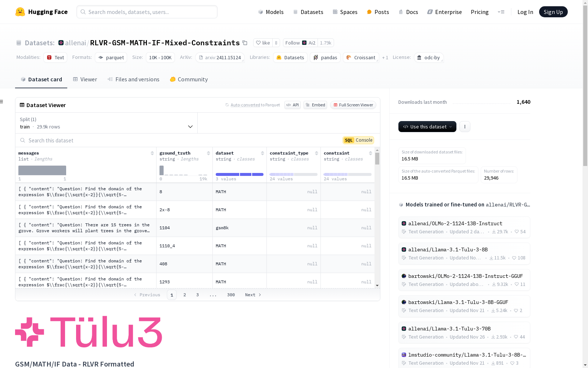Open the Files and versions tab
Screen dimensions: 588x368
[x=133, y=79]
